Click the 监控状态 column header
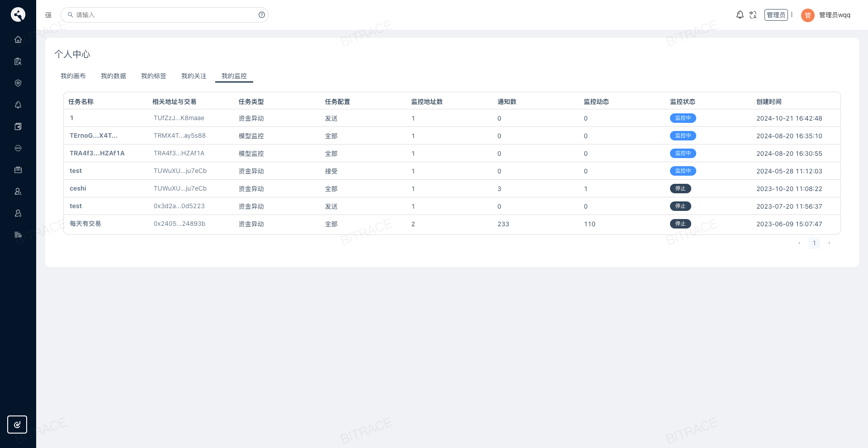This screenshot has width=868, height=448. pos(683,102)
